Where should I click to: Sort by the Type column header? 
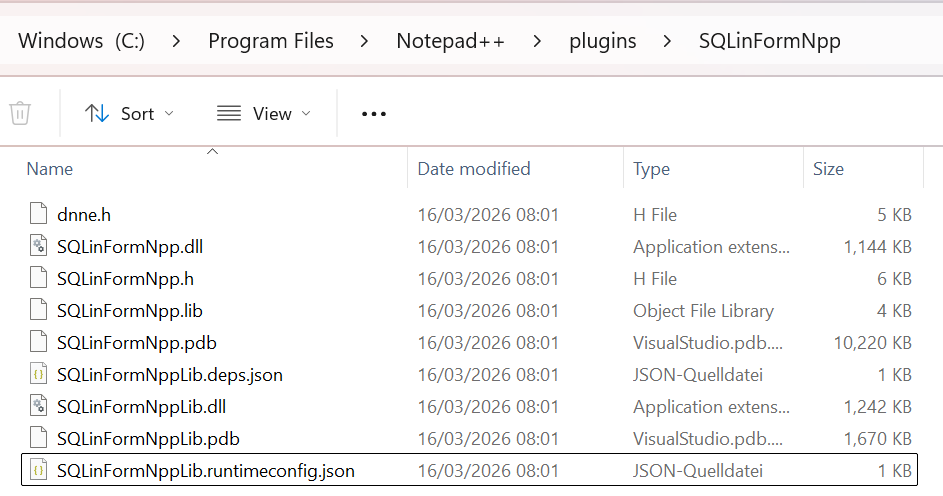click(x=651, y=169)
